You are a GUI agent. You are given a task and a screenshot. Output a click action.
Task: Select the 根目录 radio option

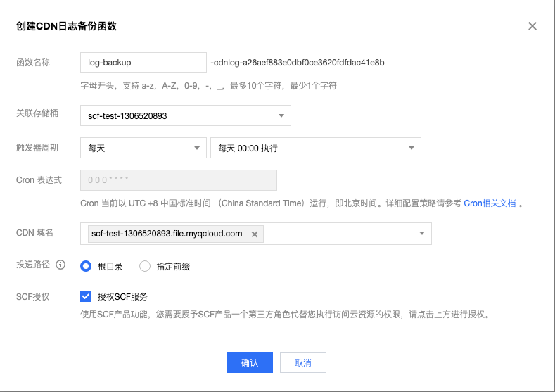pyautogui.click(x=86, y=266)
